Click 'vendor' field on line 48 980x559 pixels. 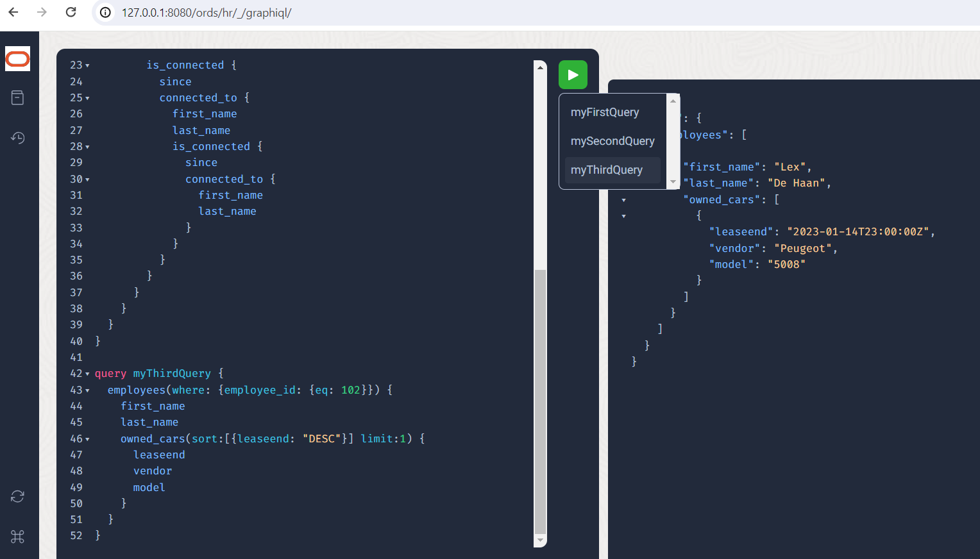[153, 471]
